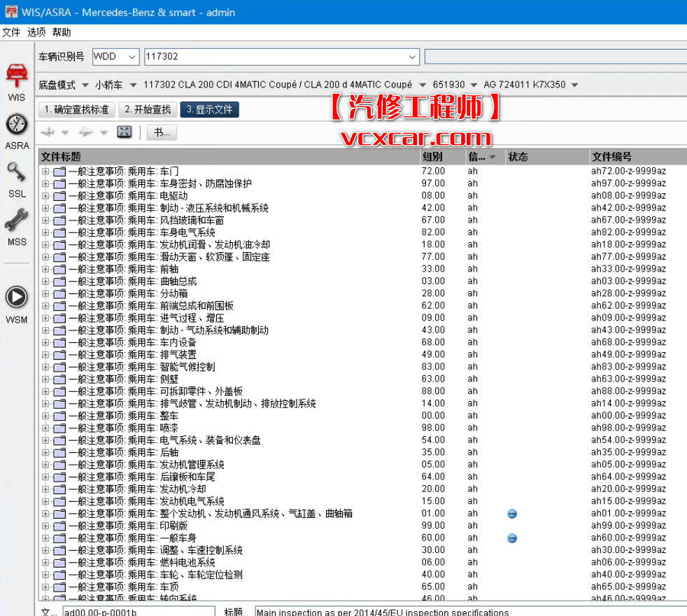Click the blue status icon on 一般车身 row
The width and height of the screenshot is (687, 616).
(512, 538)
